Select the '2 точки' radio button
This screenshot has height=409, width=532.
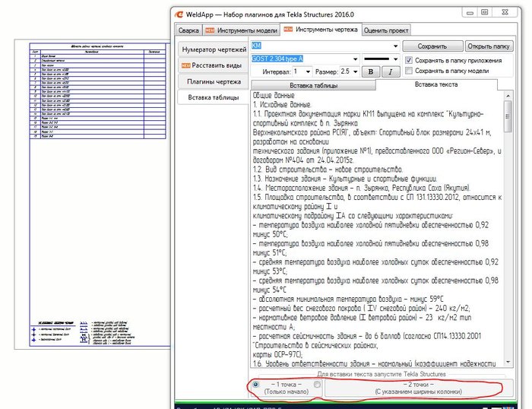click(x=317, y=385)
